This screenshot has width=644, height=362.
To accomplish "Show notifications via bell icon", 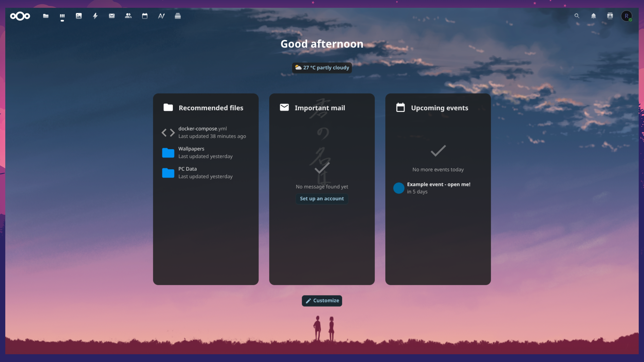I will 593,16.
